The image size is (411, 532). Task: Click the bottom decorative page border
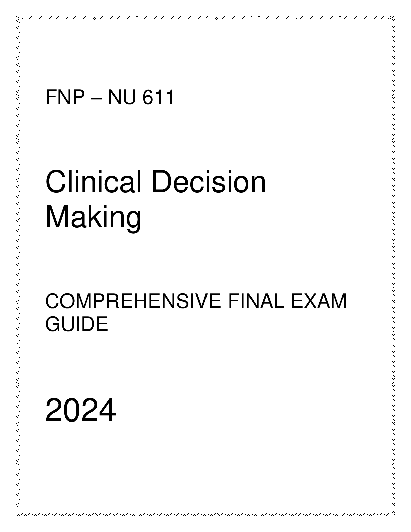tap(205, 514)
